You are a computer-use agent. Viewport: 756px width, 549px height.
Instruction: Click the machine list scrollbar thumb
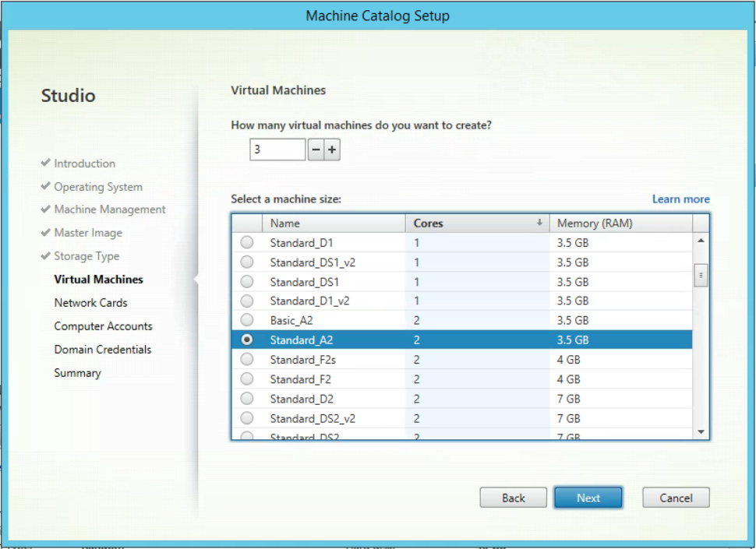(x=701, y=276)
